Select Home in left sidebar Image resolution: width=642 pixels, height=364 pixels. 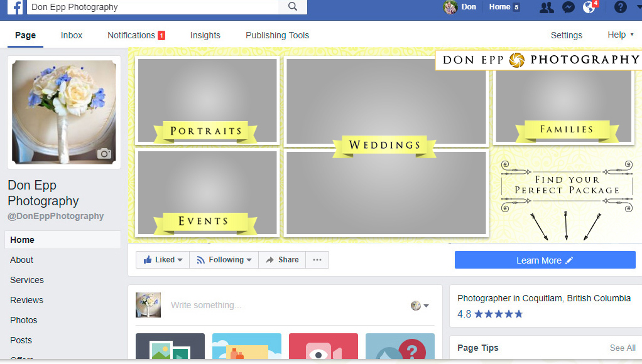pos(63,240)
